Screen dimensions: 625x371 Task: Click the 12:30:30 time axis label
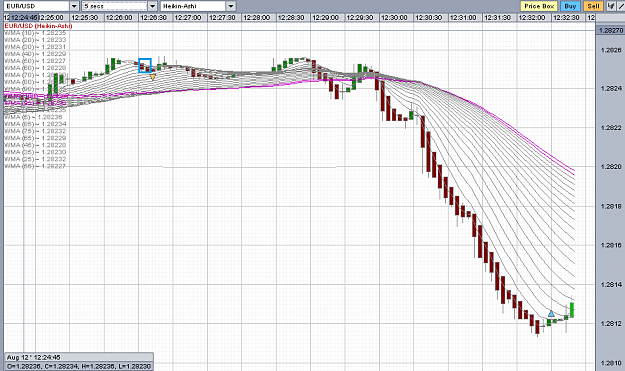428,18
